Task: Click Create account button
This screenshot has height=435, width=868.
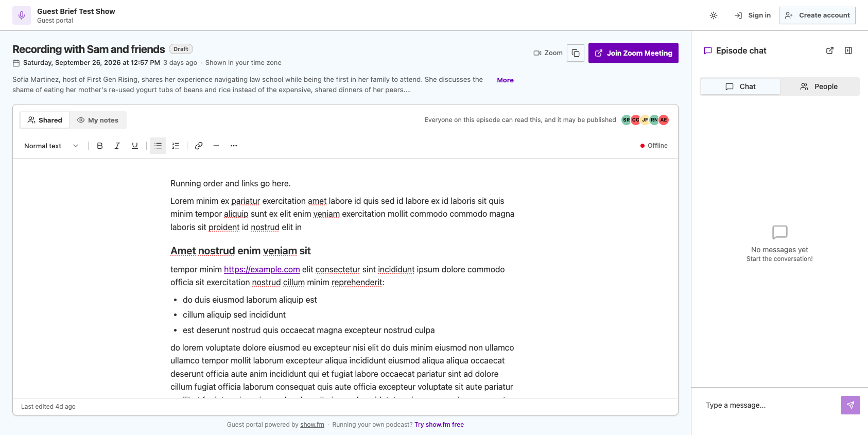Action: pos(817,15)
